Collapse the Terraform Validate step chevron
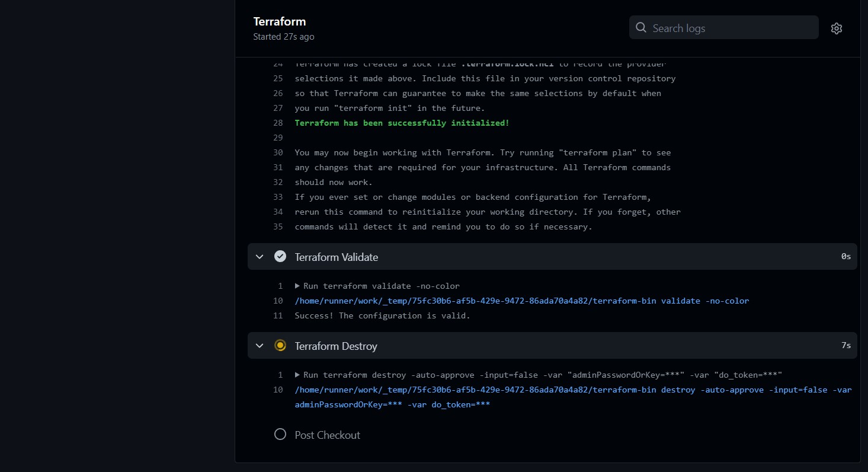 260,257
